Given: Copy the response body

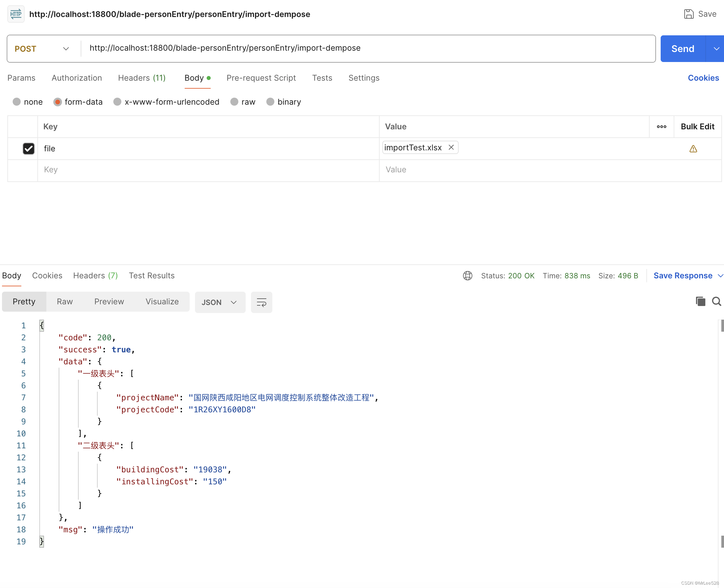Looking at the screenshot, I should pyautogui.click(x=700, y=301).
